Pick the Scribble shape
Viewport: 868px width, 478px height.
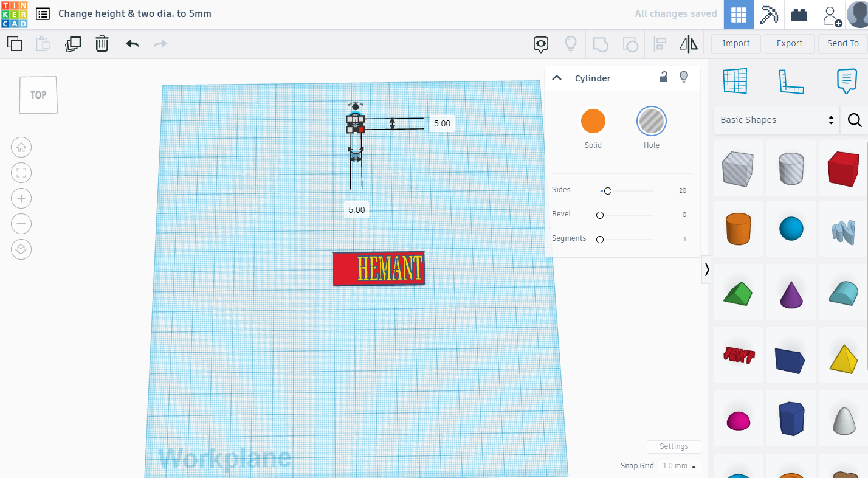(x=844, y=231)
